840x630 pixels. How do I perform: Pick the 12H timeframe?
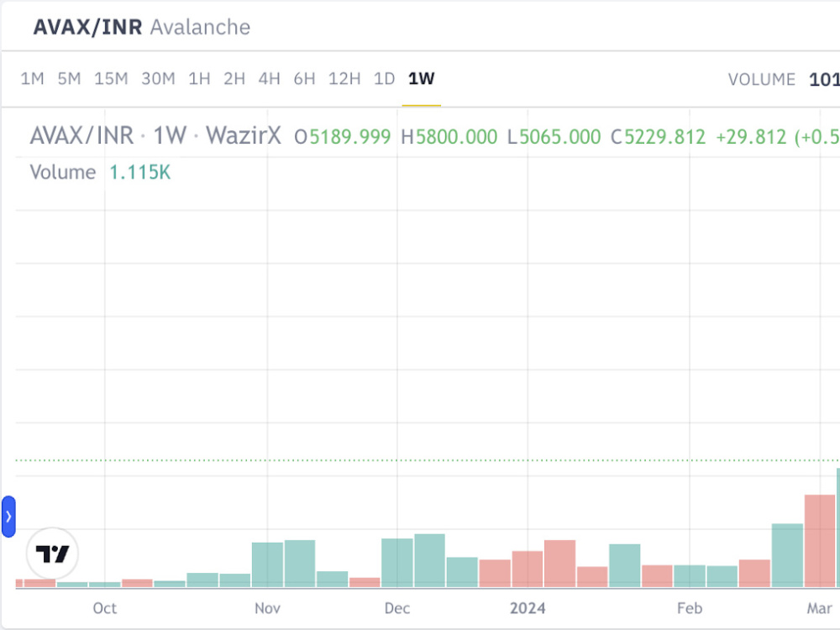coord(344,79)
